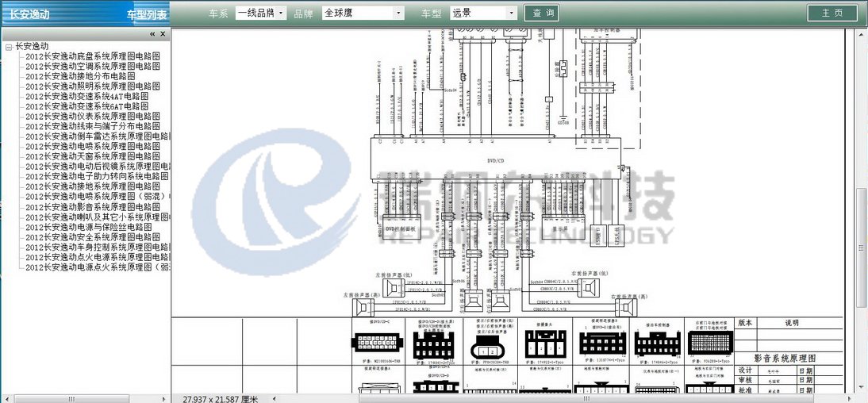This screenshot has height=403, width=868.
Task: Select the 长安逸动 header tab
Action: click(30, 14)
